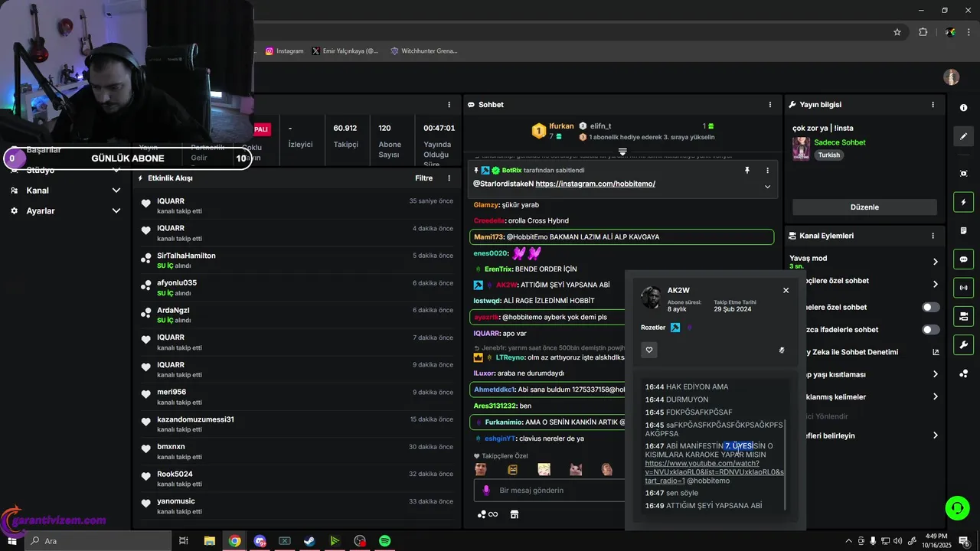Open Kanal Eylemleri panel three-dot menu
This screenshot has height=551, width=980.
point(933,236)
